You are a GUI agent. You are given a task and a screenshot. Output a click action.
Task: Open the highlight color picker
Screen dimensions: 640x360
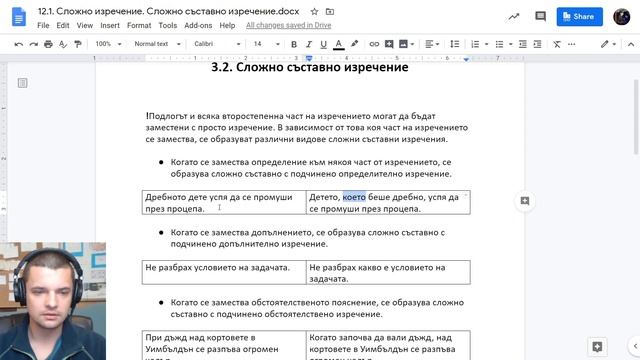pyautogui.click(x=354, y=44)
